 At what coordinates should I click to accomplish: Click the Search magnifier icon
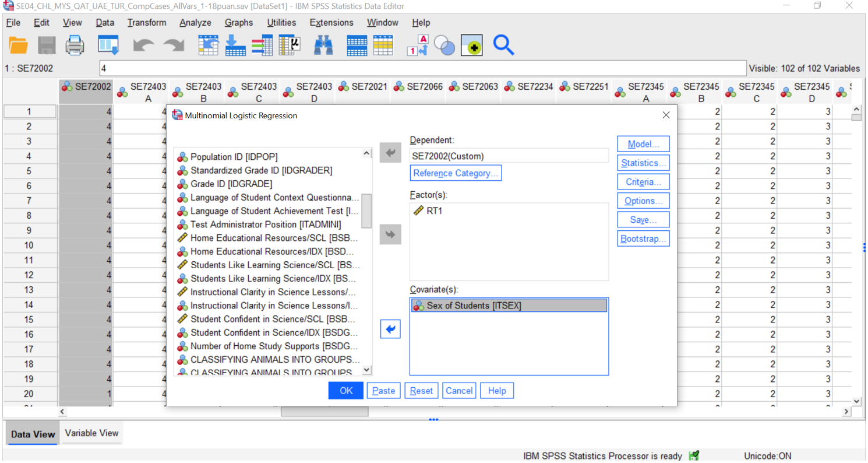coord(503,45)
